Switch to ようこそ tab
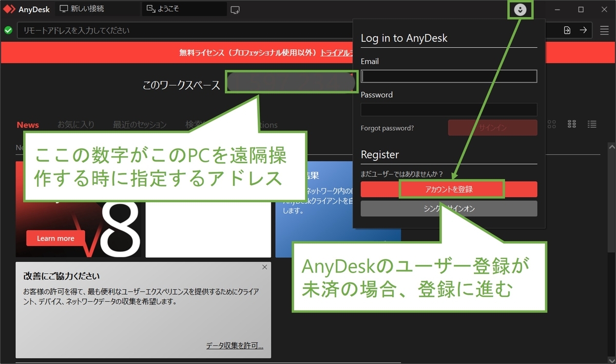This screenshot has width=616, height=364. click(184, 9)
